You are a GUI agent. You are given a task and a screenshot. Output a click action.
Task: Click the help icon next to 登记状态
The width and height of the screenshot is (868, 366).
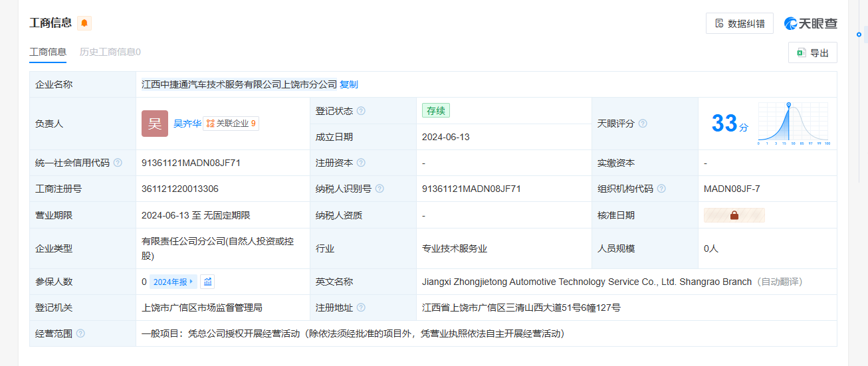pyautogui.click(x=361, y=111)
